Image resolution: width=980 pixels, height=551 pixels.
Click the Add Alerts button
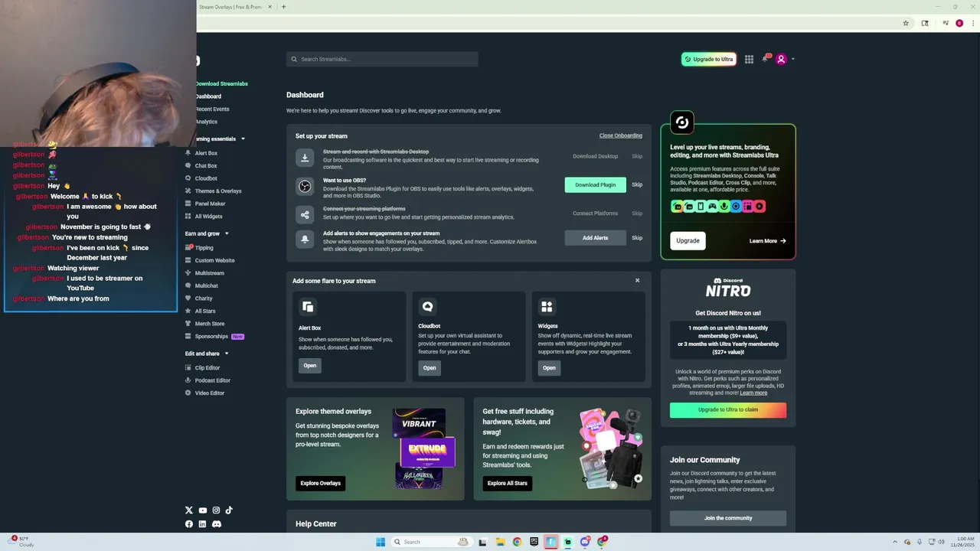(x=595, y=238)
